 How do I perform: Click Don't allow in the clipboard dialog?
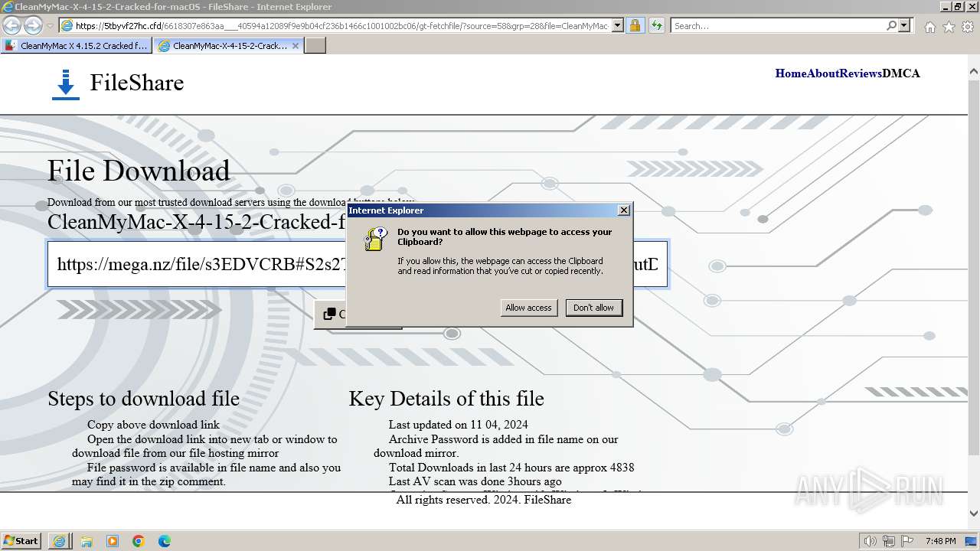tap(593, 308)
